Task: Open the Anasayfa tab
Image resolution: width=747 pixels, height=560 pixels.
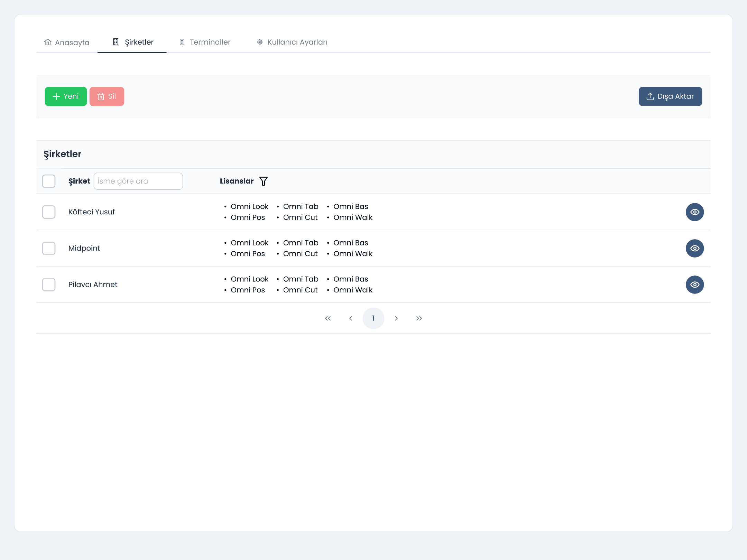Action: coord(67,42)
